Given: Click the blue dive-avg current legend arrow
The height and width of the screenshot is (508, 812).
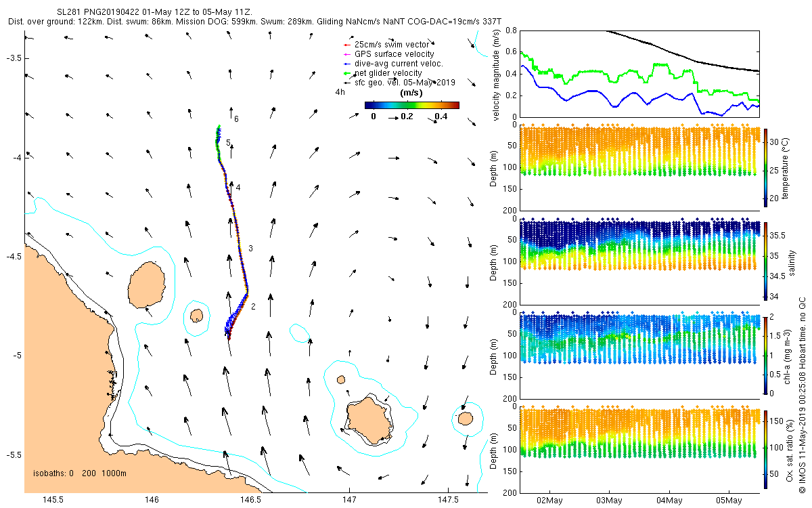Looking at the screenshot, I should point(348,64).
